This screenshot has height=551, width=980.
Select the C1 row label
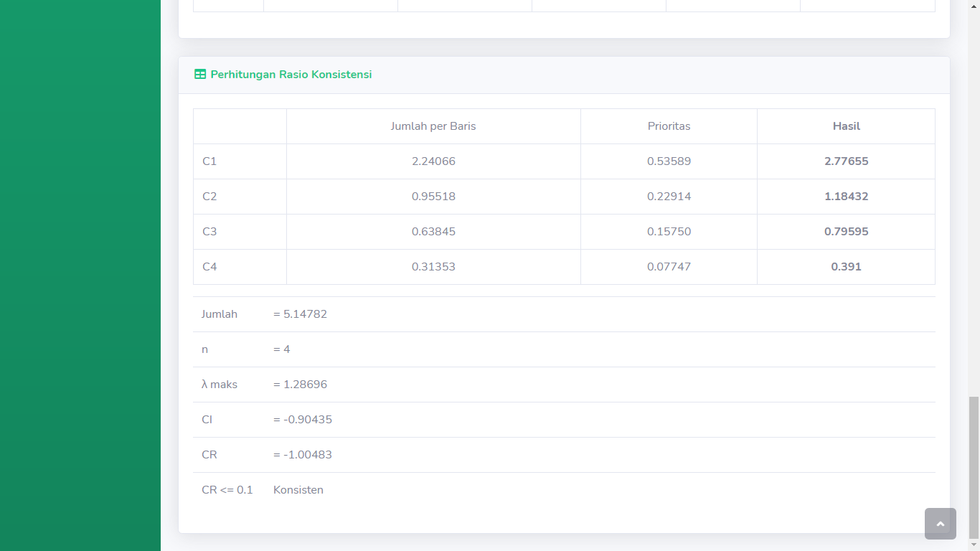209,161
